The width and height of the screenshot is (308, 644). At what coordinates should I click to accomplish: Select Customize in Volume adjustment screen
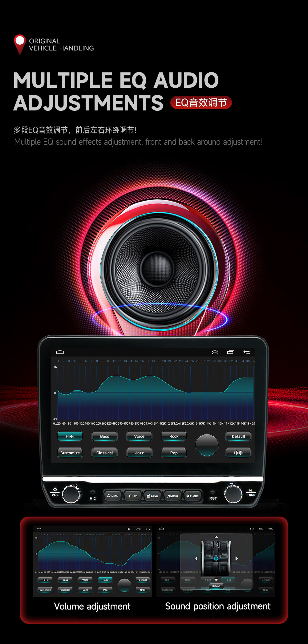45,590
